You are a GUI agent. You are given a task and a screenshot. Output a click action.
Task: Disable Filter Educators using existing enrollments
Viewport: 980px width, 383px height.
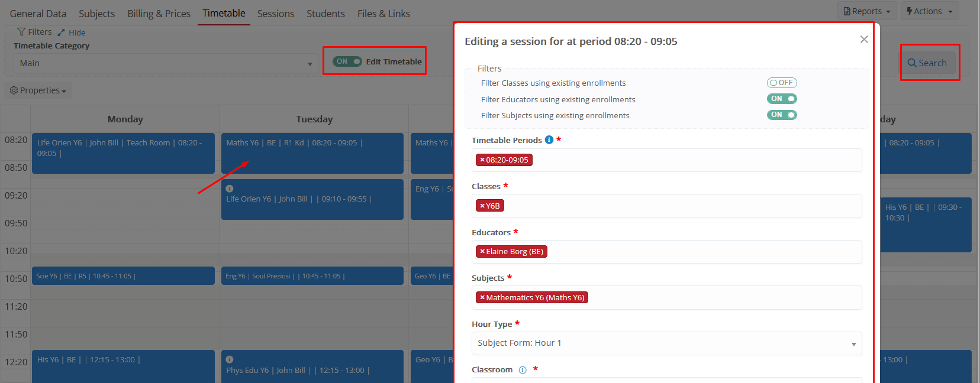click(782, 99)
